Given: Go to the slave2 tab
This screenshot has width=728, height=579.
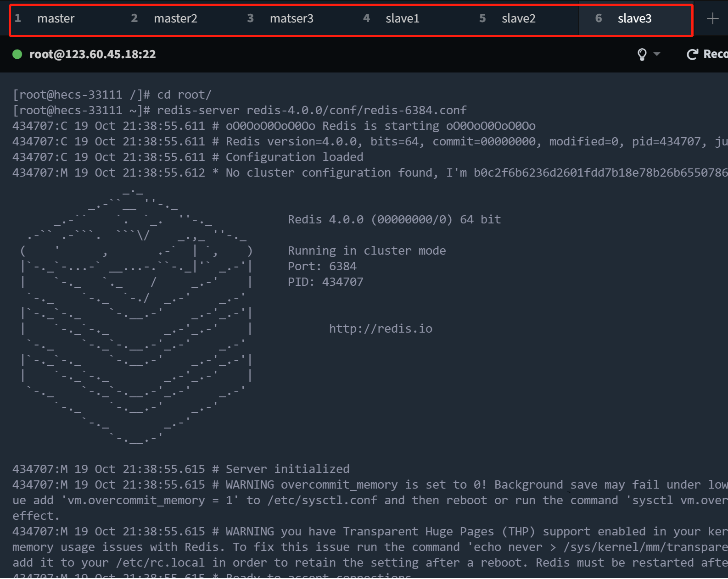Looking at the screenshot, I should (x=518, y=19).
